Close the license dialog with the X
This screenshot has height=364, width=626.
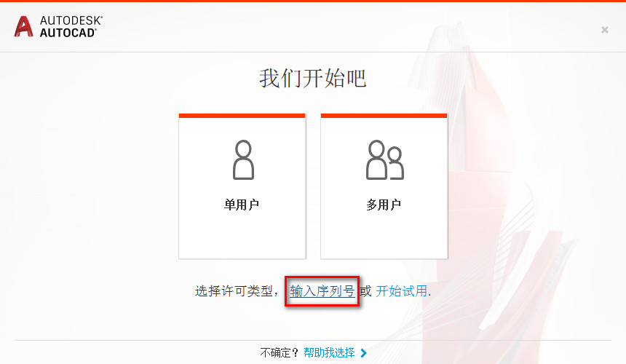[605, 30]
